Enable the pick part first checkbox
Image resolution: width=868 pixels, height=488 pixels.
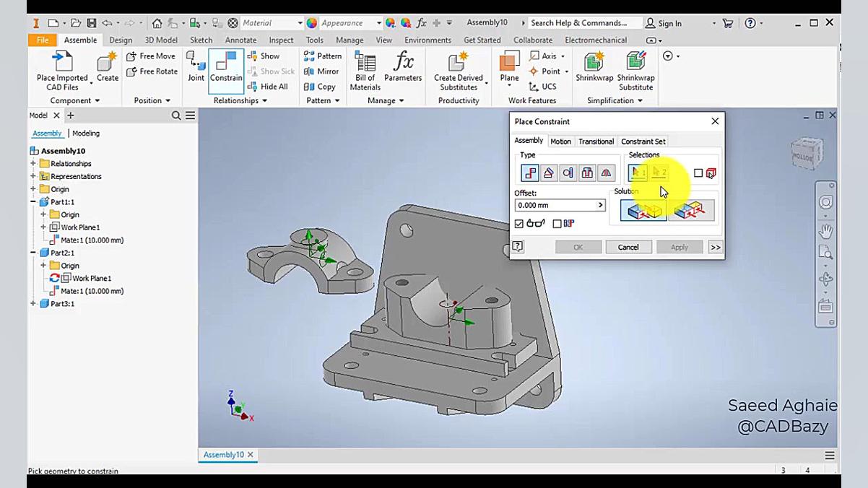pyautogui.click(x=698, y=173)
